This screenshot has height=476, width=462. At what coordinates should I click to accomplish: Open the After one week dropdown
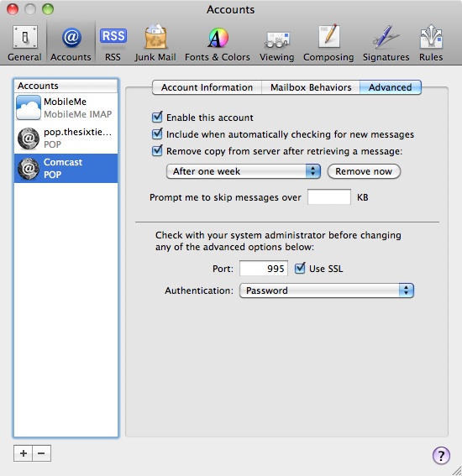pyautogui.click(x=244, y=171)
